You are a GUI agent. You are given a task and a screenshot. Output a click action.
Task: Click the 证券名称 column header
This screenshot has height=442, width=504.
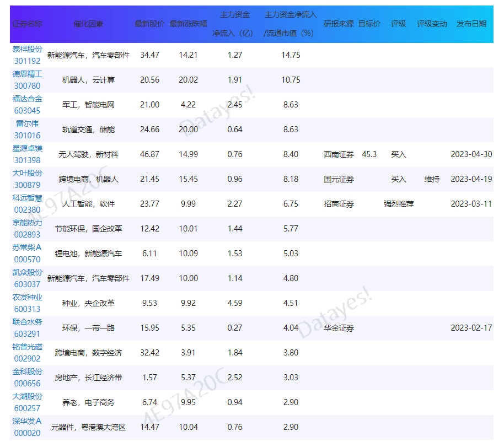28,24
